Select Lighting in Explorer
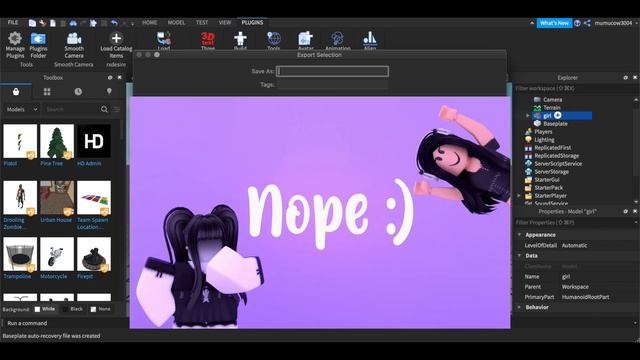The height and width of the screenshot is (360, 640). coord(544,140)
